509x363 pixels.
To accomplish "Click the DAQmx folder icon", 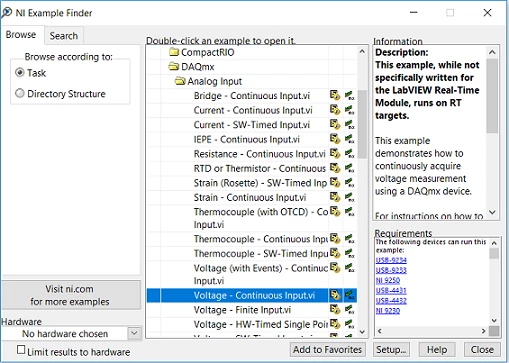I will [174, 66].
